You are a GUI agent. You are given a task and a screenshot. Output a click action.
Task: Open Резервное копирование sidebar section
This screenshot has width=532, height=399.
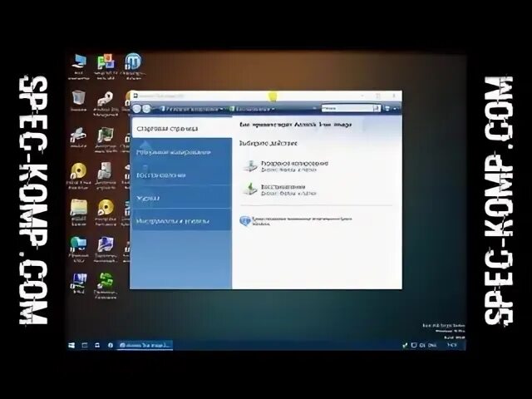(181, 151)
